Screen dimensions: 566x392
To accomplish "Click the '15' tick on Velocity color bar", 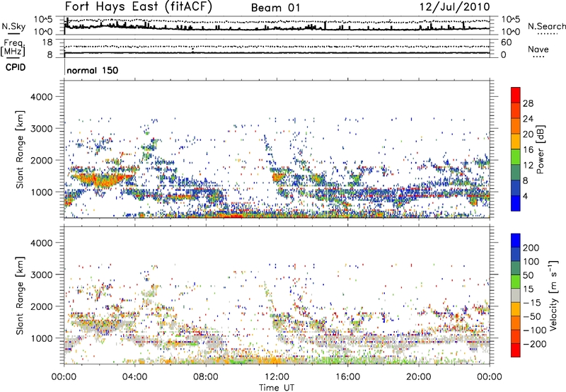I will (528, 289).
